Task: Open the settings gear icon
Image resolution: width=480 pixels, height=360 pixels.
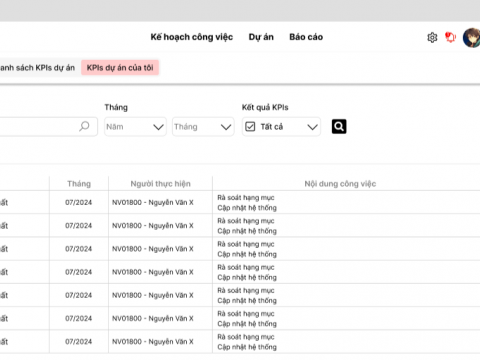Action: coord(432,38)
